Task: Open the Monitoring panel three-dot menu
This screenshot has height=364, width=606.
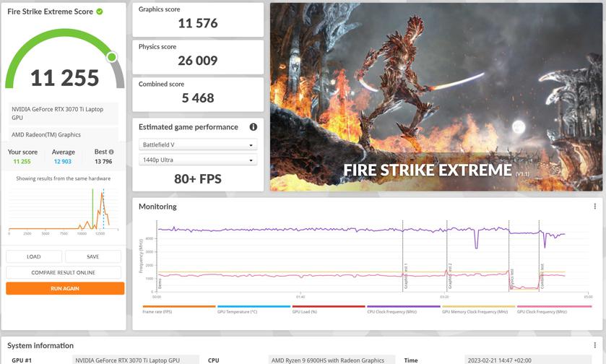Action: tap(594, 207)
